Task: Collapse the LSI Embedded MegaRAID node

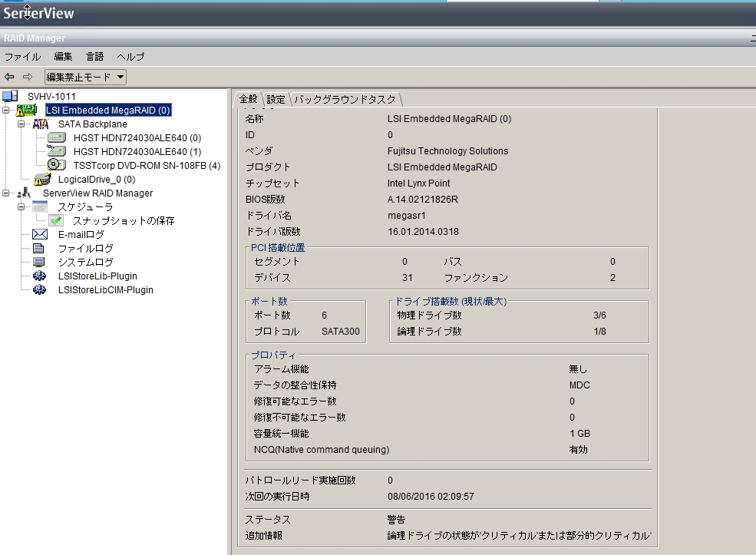Action: [x=6, y=111]
